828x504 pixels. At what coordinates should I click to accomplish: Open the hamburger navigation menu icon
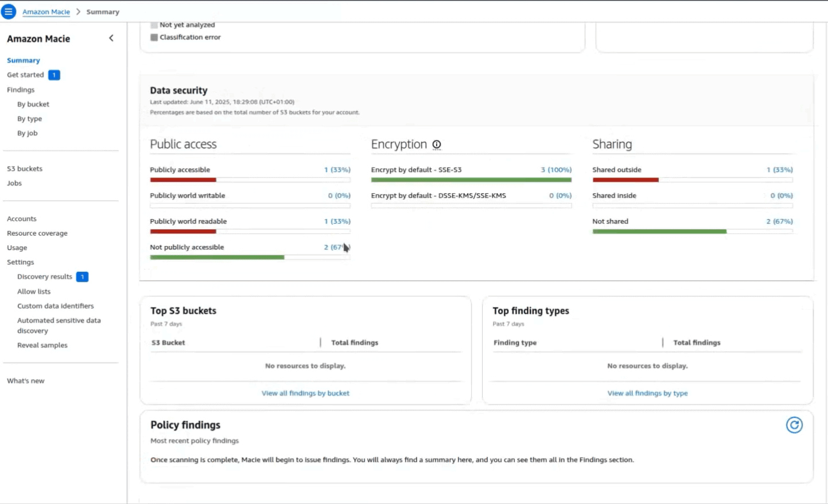click(9, 11)
